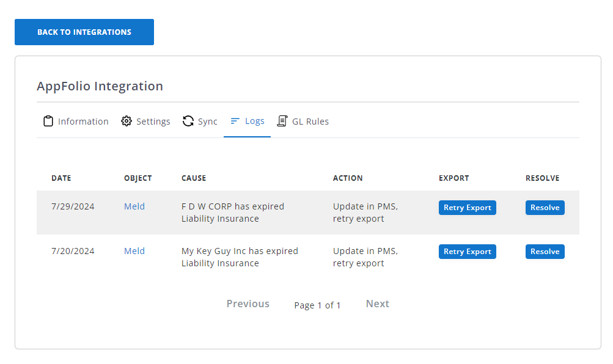613x364 pixels.
Task: Click the circular arrows Sync icon
Action: pyautogui.click(x=188, y=121)
